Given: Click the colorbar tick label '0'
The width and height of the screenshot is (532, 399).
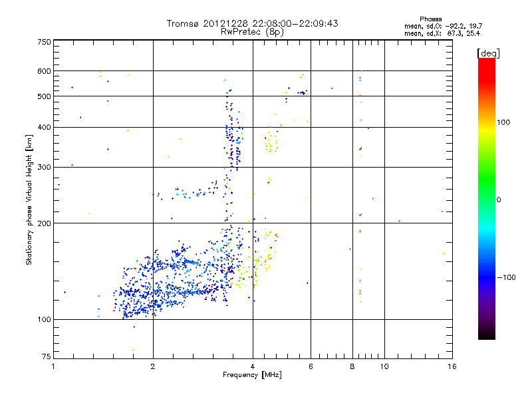Looking at the screenshot, I should coord(499,199).
